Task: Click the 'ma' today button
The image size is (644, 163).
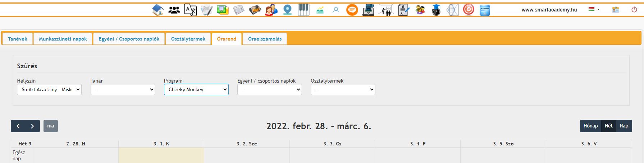Action: click(x=51, y=126)
